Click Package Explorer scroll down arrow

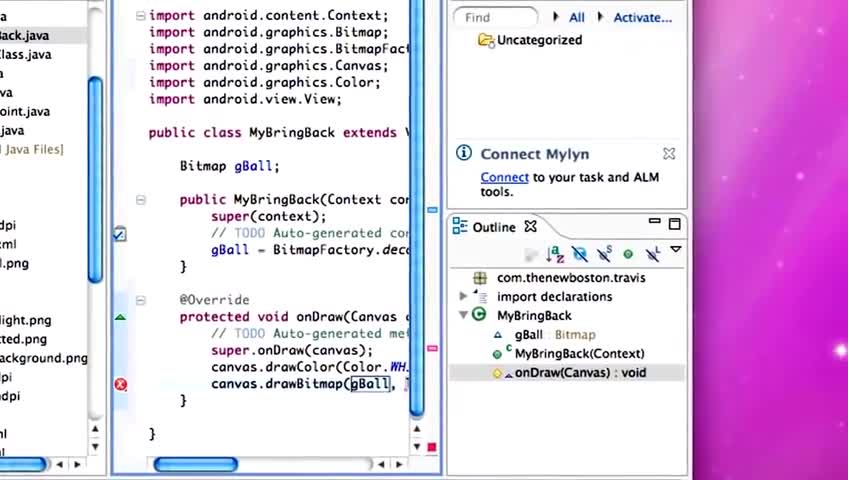(95, 446)
